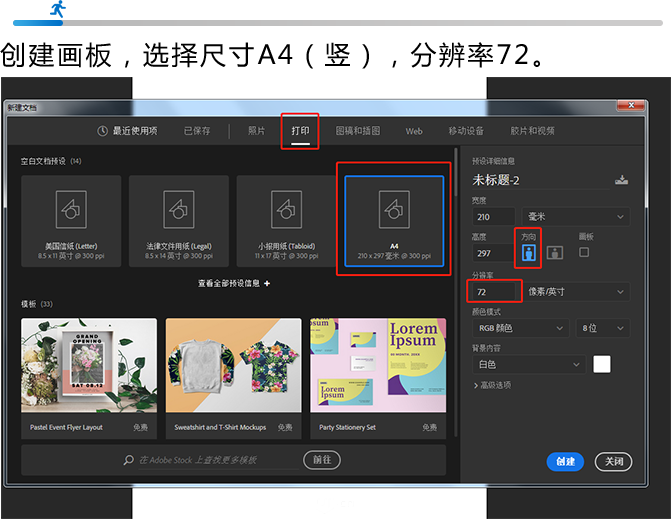Switch to the 照片 tab
The width and height of the screenshot is (671, 519).
[256, 131]
